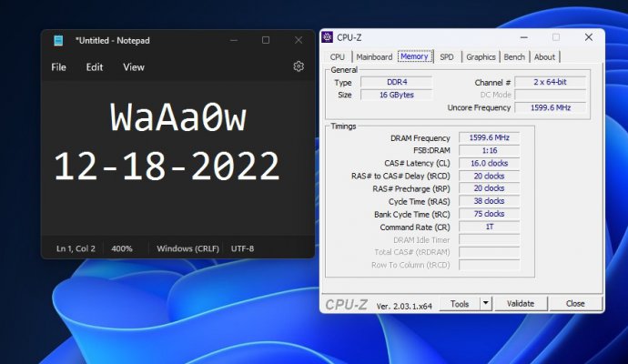Click the empty DC Mode field
Image resolution: width=628 pixels, height=364 pixels.
click(x=551, y=95)
